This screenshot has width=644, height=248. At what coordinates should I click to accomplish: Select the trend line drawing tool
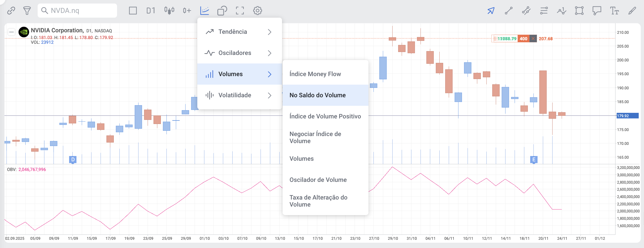pos(508,11)
